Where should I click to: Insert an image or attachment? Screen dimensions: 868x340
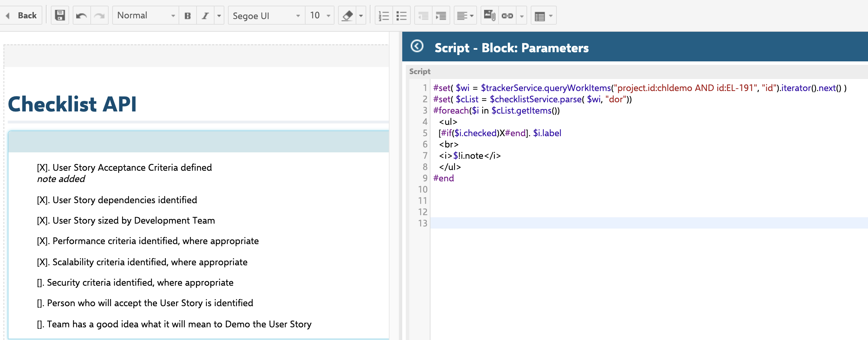490,16
